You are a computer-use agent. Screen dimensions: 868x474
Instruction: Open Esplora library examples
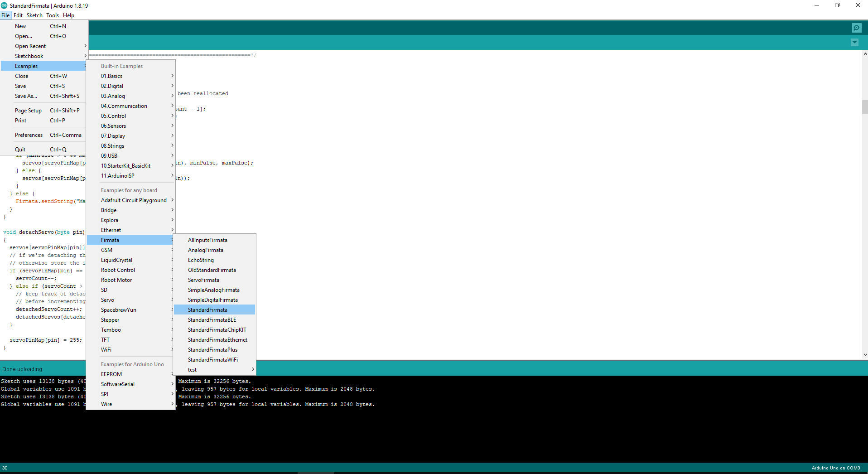pos(130,220)
